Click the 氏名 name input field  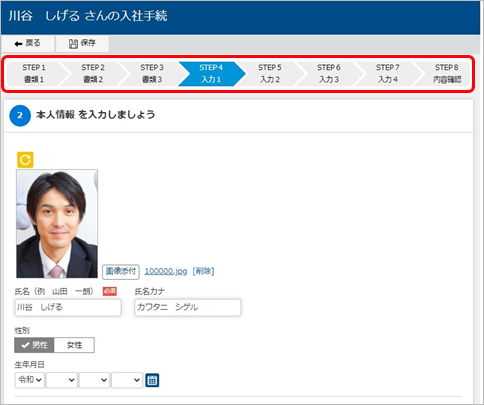tap(68, 307)
